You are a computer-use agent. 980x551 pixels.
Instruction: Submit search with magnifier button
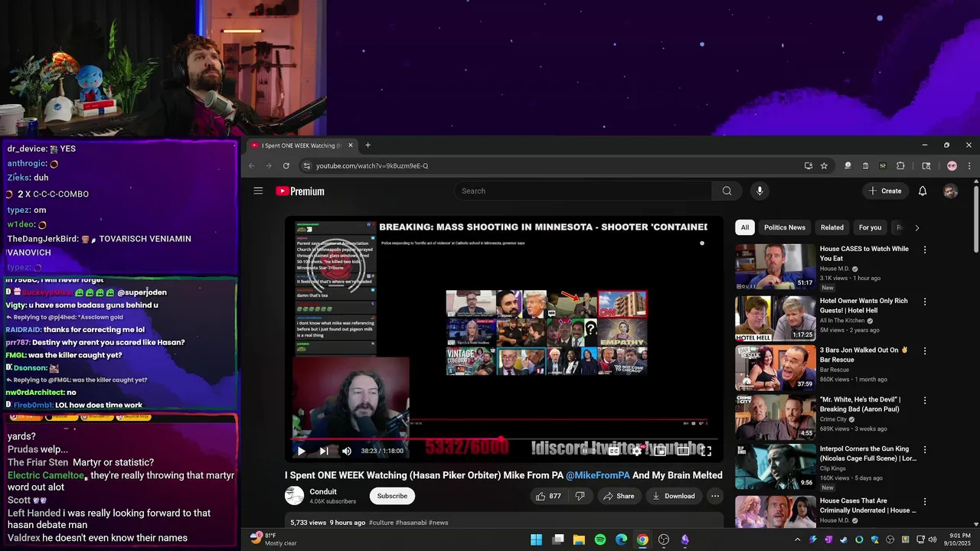727,191
